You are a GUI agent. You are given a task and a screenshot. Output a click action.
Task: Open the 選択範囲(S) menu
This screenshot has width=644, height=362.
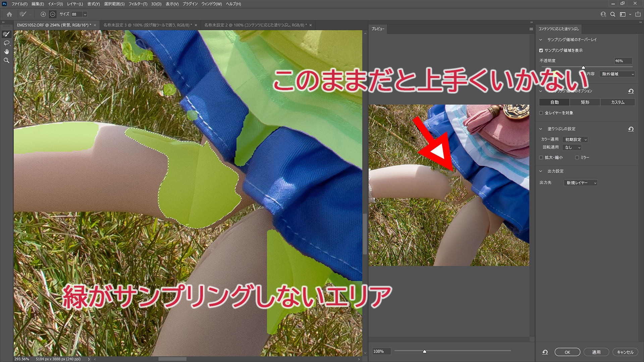114,4
